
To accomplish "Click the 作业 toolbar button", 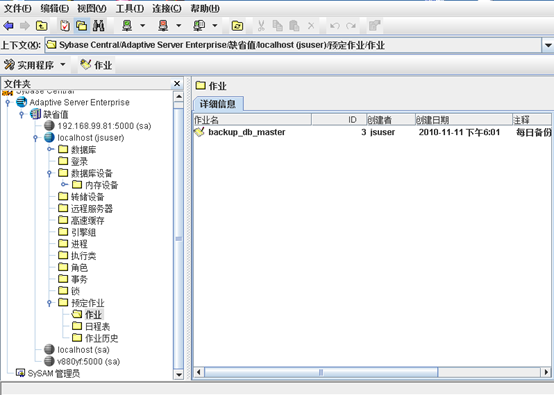I will coord(96,65).
